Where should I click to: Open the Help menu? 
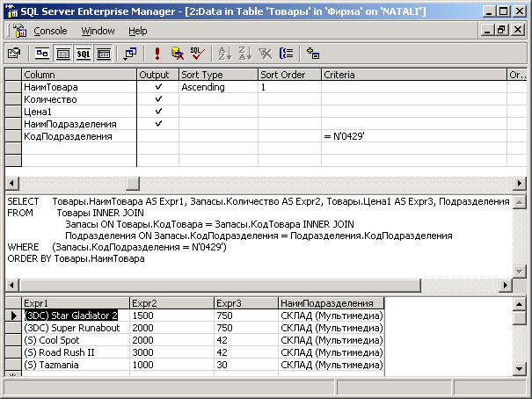[138, 31]
